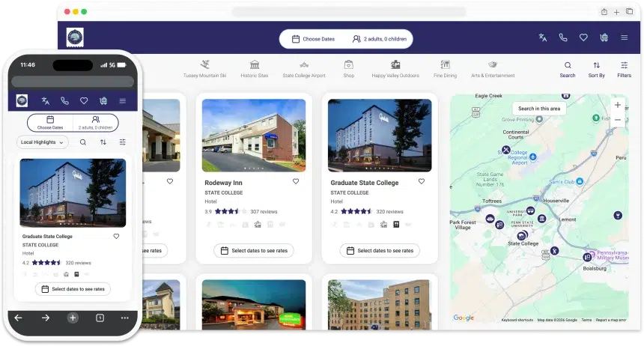Click Choose Dates in desktop header

click(x=313, y=39)
